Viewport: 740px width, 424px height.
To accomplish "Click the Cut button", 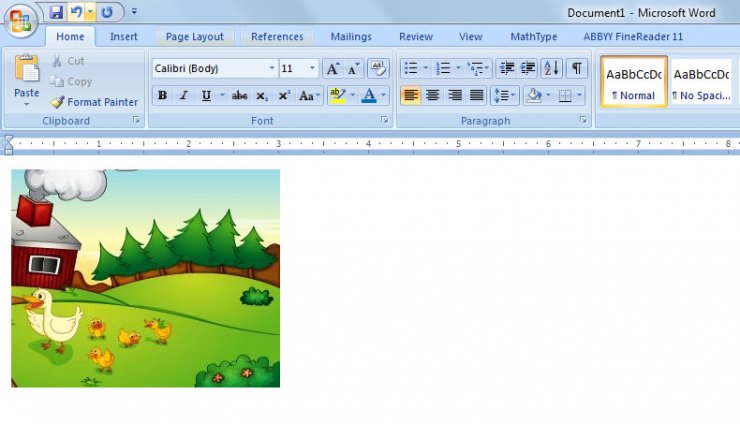I will tap(68, 61).
